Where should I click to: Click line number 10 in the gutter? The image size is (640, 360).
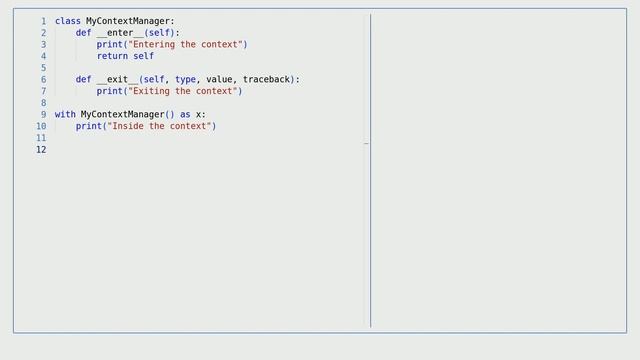(41, 126)
